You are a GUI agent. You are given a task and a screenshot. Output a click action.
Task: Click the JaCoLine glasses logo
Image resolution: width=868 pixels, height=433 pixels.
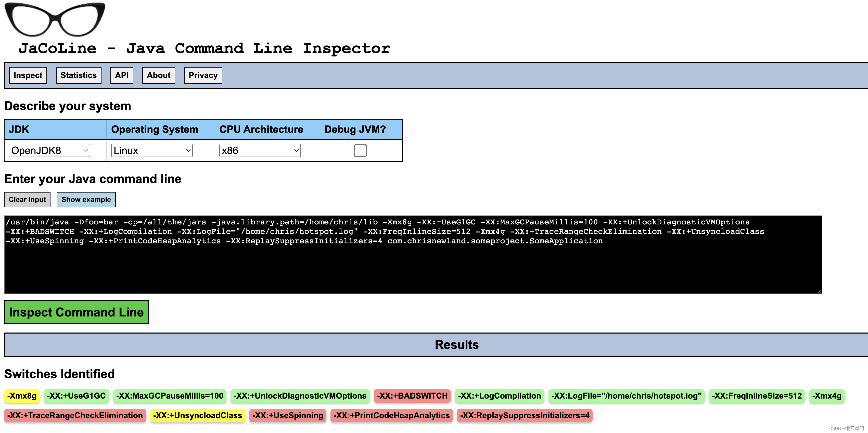click(55, 20)
